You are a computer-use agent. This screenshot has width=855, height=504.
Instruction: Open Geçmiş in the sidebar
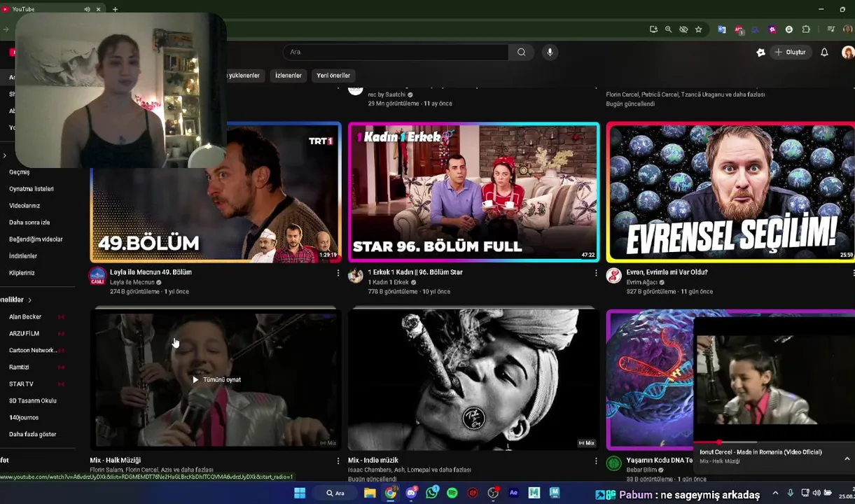click(x=20, y=172)
